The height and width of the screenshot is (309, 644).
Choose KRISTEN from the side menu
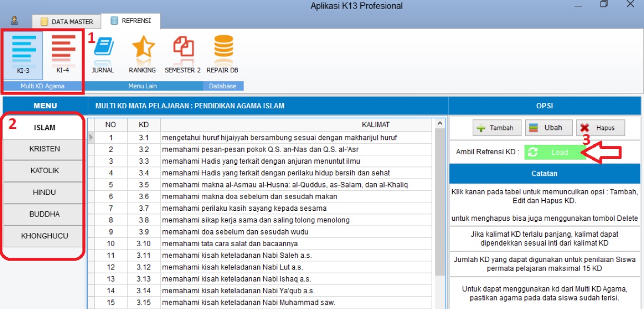(44, 149)
